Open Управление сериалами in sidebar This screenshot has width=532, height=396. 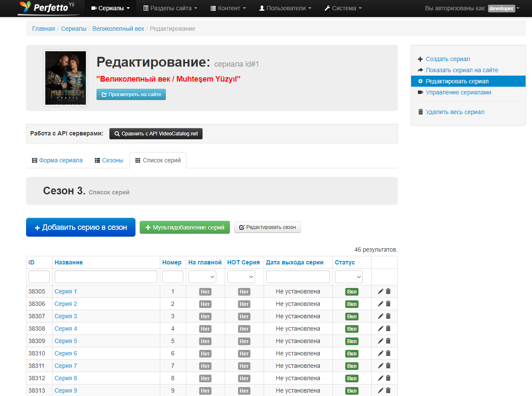[458, 92]
